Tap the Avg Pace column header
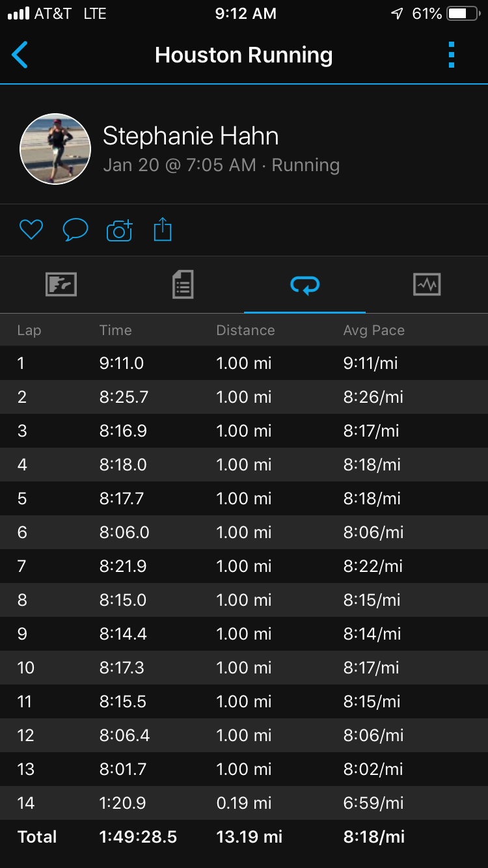This screenshot has width=488, height=868. click(374, 331)
